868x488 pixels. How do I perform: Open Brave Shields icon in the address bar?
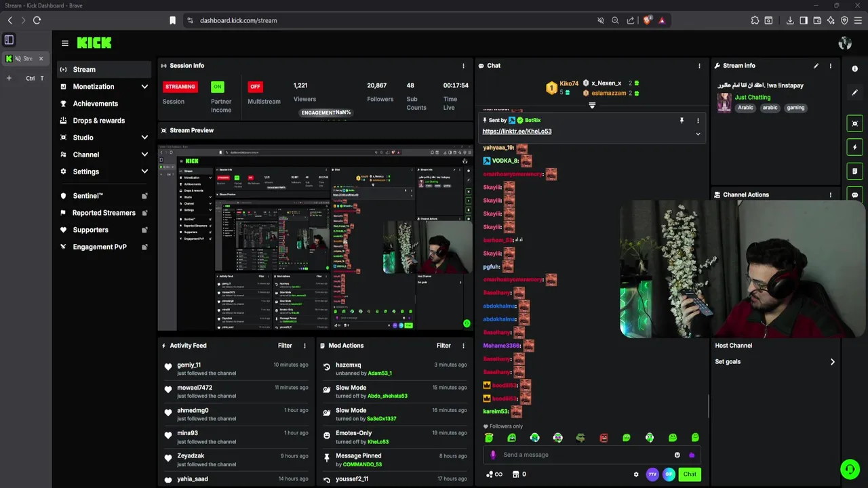(647, 20)
